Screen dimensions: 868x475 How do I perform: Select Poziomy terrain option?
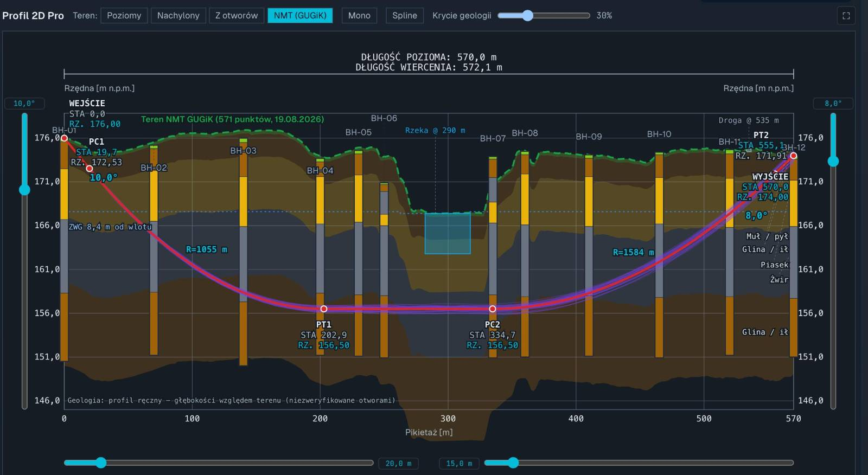124,15
